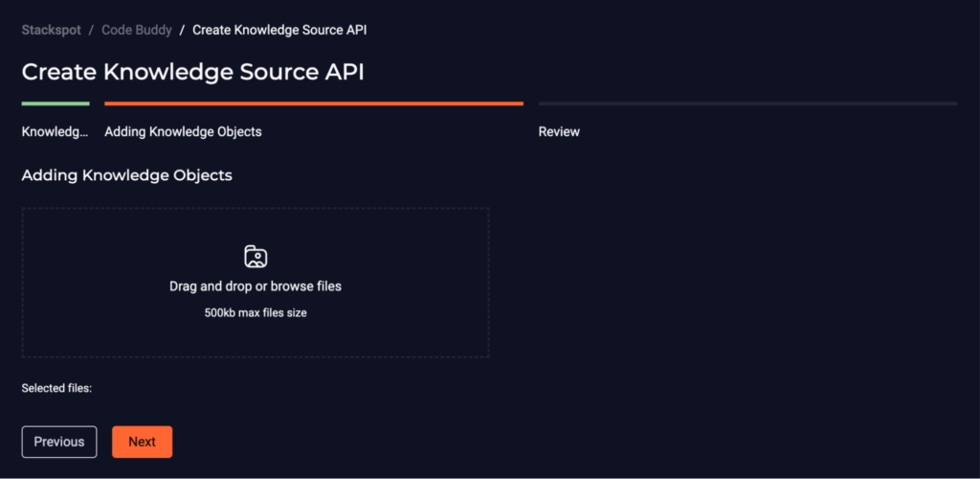Click the folder image upload icon
The width and height of the screenshot is (980, 479).
tap(256, 257)
